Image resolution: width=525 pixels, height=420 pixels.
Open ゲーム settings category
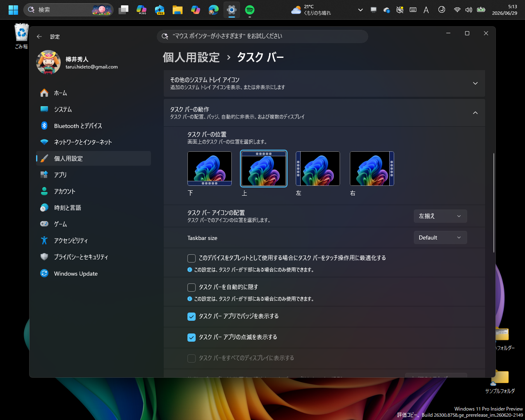click(94, 224)
